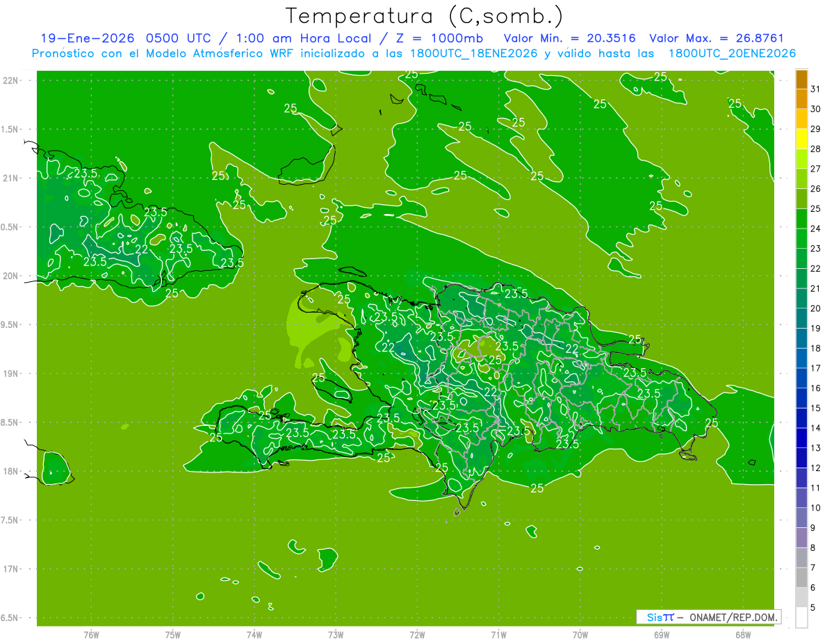
Task: Click the '19N' latitude axis label
Action: (x=10, y=373)
